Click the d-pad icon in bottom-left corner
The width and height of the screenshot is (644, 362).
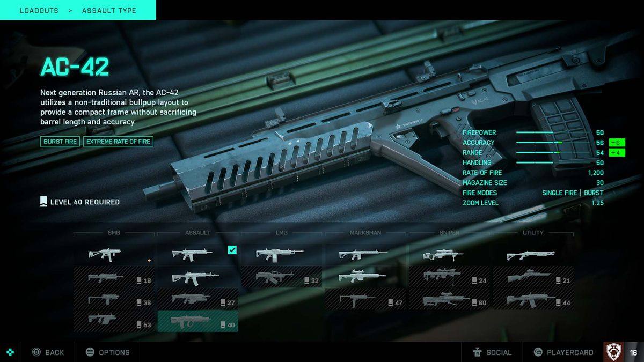point(10,352)
